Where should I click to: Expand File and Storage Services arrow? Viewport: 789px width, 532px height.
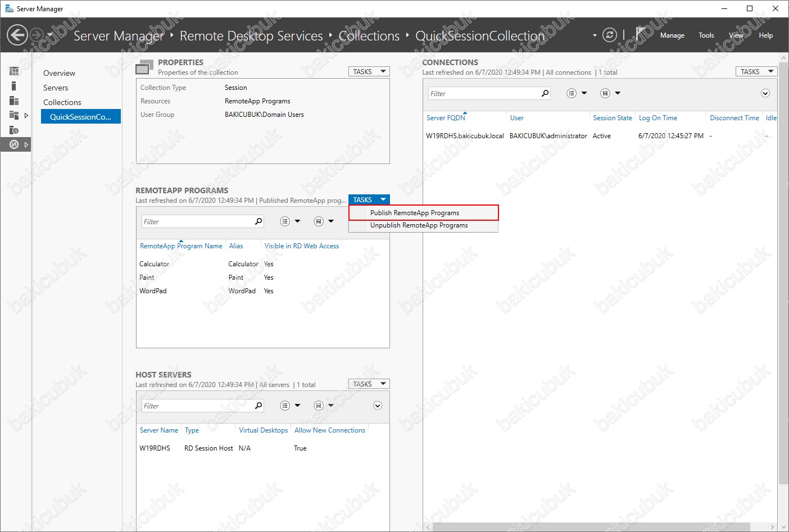(26, 115)
